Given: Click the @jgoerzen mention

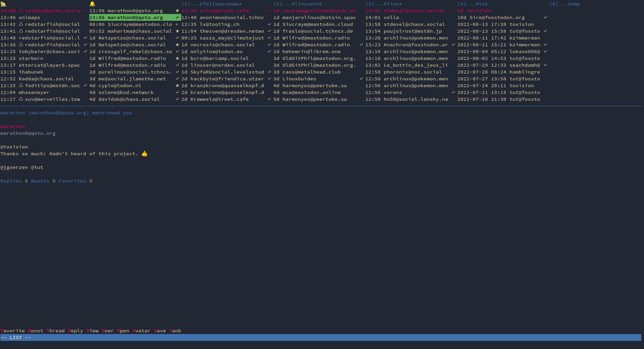Looking at the screenshot, I should tap(14, 167).
